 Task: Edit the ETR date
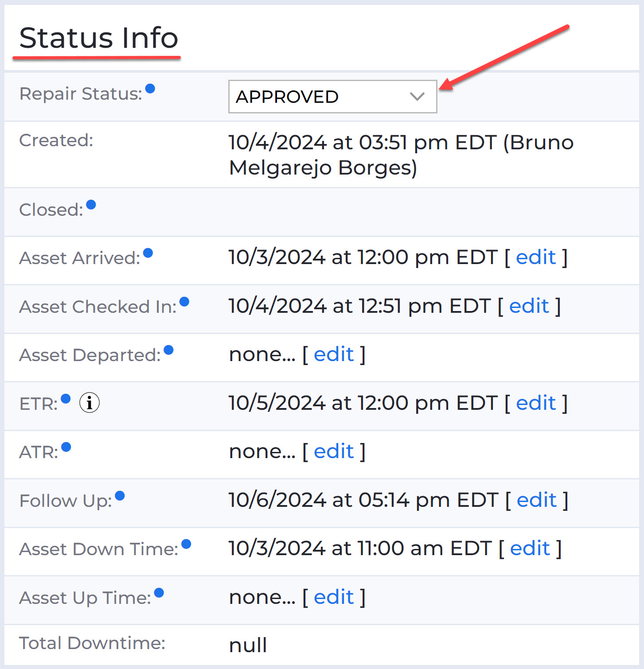click(536, 403)
